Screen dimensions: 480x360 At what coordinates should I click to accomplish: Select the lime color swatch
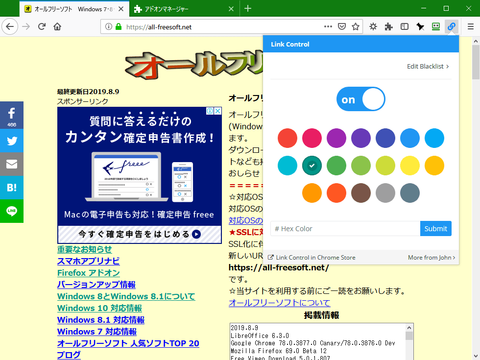pos(385,165)
